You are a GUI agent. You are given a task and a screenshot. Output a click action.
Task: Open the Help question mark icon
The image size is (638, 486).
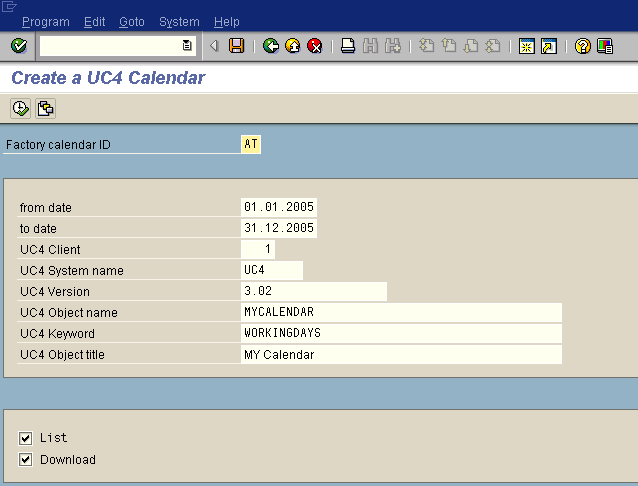pyautogui.click(x=583, y=46)
